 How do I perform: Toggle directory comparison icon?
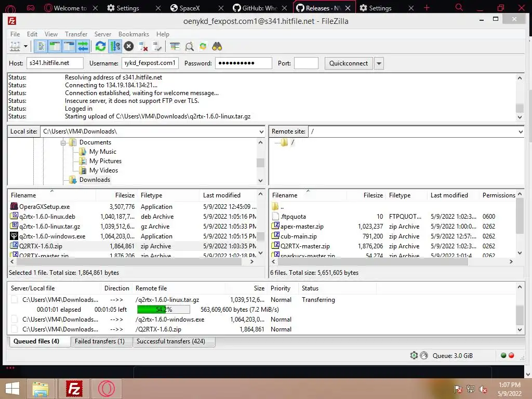coord(189,46)
